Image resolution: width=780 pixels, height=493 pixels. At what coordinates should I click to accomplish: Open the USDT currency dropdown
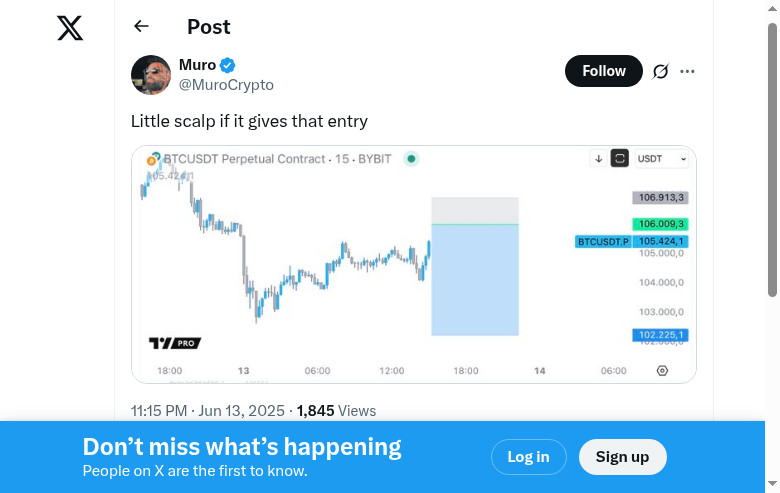(x=663, y=158)
